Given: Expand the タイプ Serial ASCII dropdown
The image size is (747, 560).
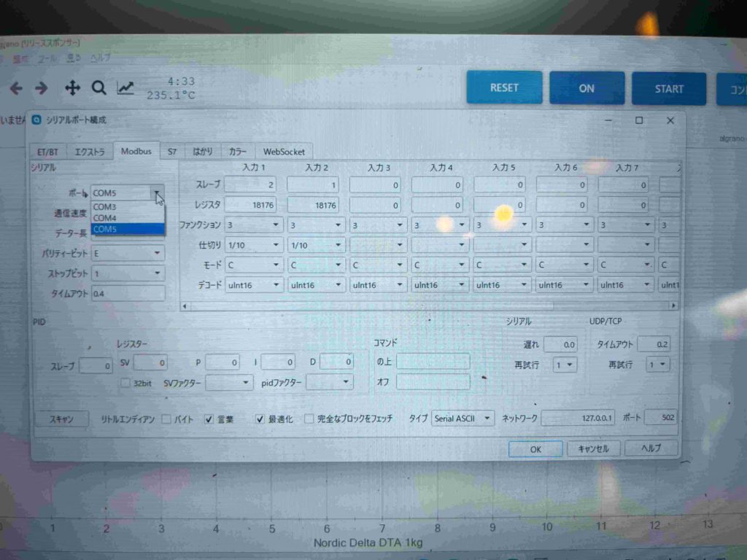Looking at the screenshot, I should point(463,419).
